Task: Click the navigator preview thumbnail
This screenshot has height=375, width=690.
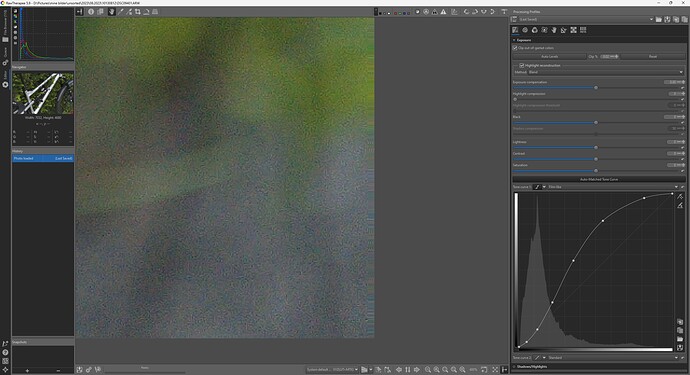Action: [43, 93]
